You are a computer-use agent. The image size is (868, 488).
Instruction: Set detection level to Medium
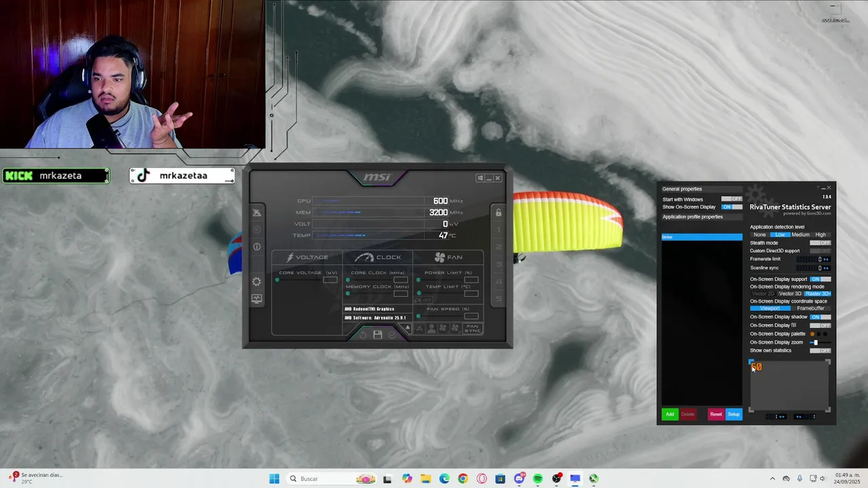tap(800, 235)
